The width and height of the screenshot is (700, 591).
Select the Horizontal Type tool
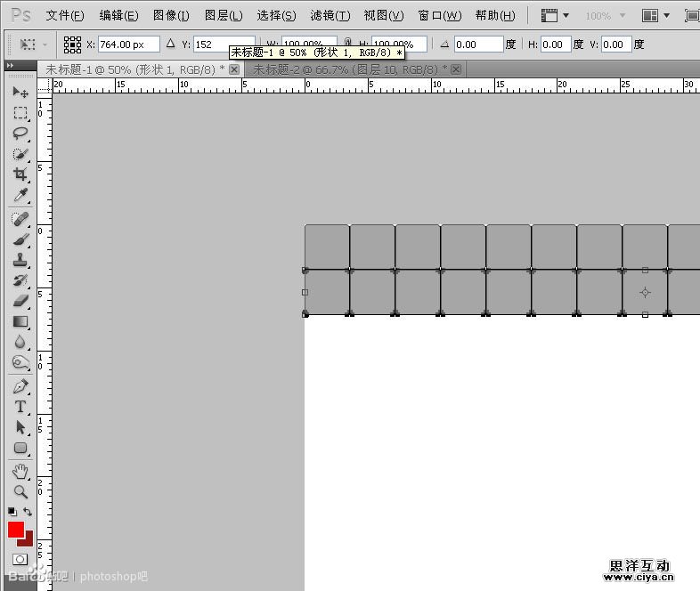point(20,407)
